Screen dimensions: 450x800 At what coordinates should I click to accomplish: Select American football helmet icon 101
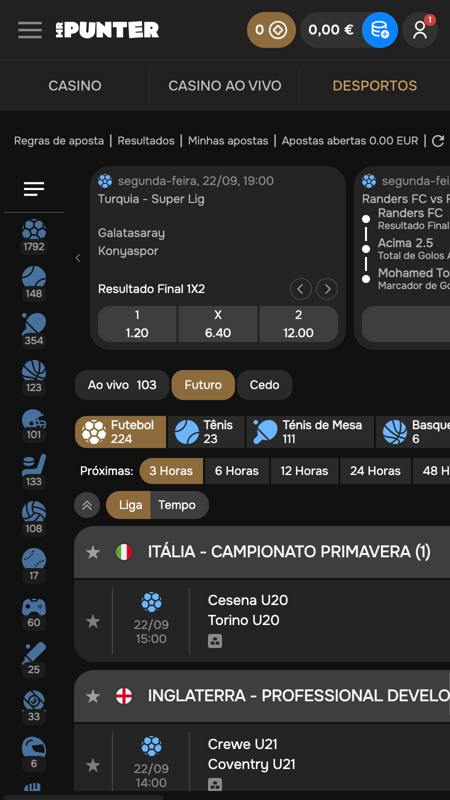(34, 424)
